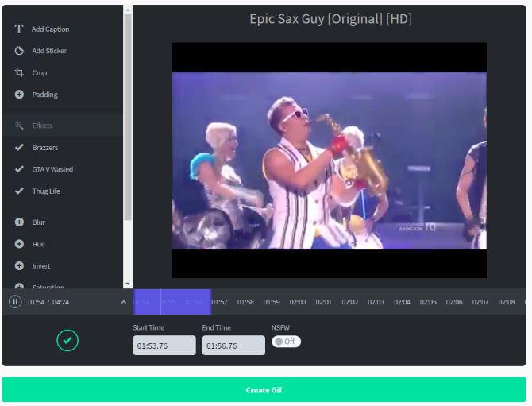Screen dimensions: 532x406
Task: Jump to 02:06 on the timeline
Action: [454, 302]
